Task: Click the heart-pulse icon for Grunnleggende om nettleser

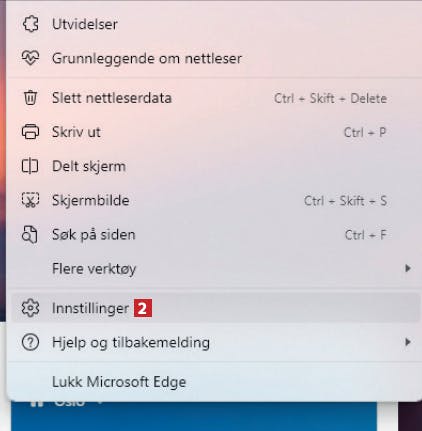Action: [30, 58]
